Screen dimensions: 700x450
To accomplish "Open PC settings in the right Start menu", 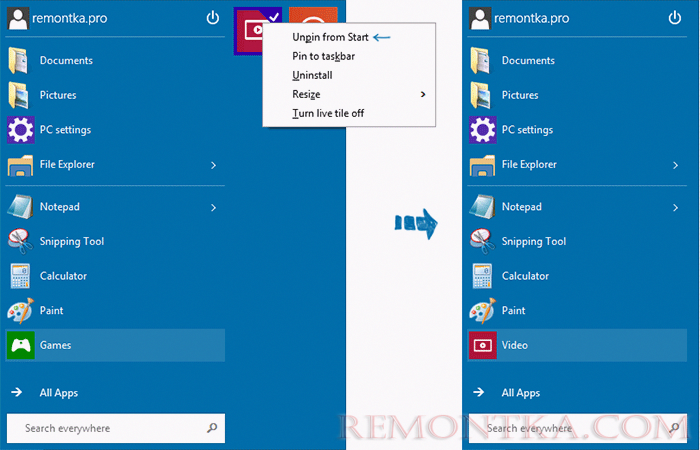I will pos(526,130).
